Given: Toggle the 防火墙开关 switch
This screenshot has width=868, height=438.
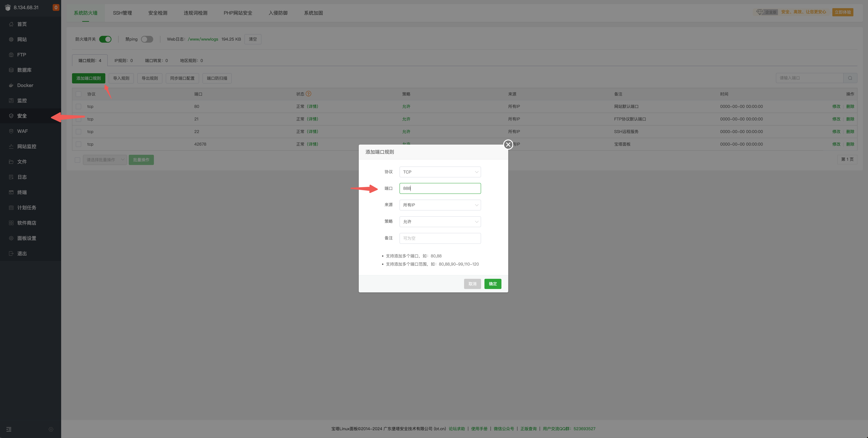Looking at the screenshot, I should [x=105, y=39].
